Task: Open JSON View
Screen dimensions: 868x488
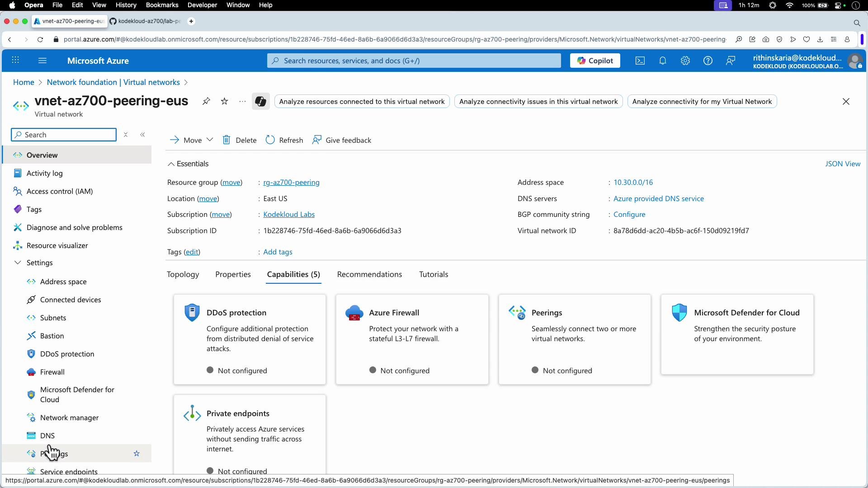Action: [843, 164]
